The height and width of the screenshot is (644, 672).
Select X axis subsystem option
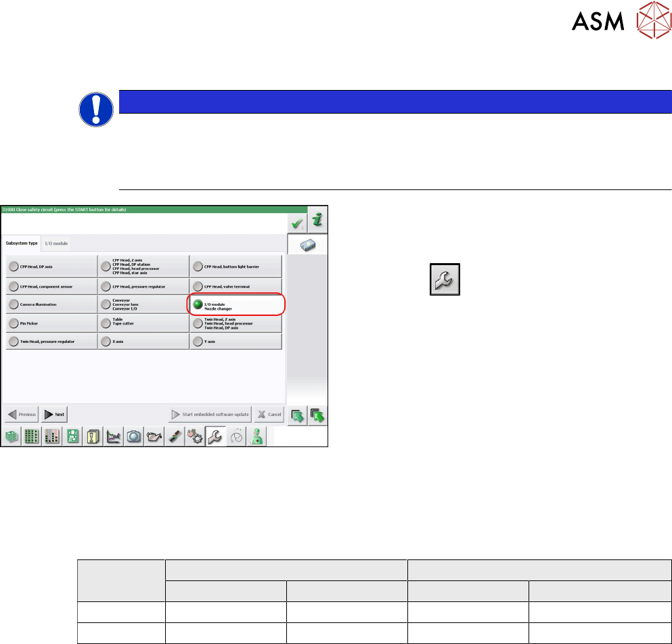(143, 342)
